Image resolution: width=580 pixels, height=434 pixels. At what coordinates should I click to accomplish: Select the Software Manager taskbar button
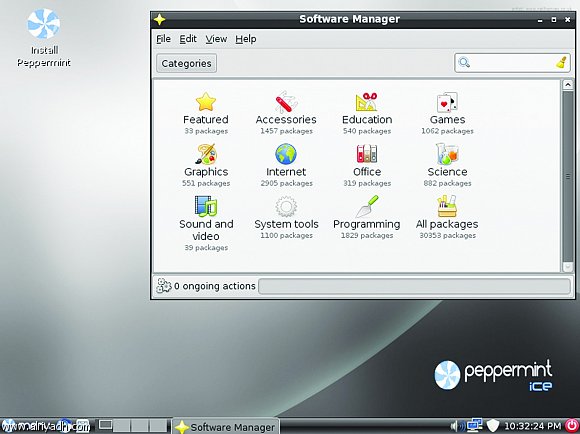point(226,427)
